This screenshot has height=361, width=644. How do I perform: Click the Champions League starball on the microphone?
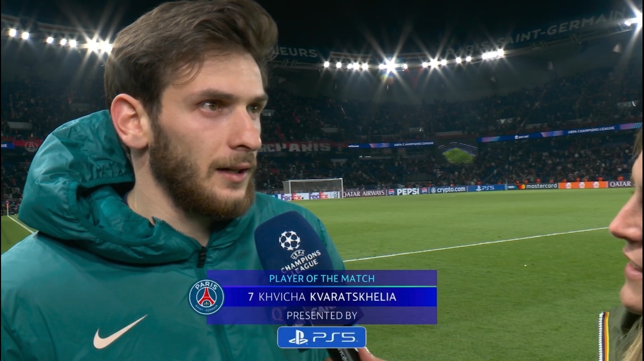click(289, 240)
